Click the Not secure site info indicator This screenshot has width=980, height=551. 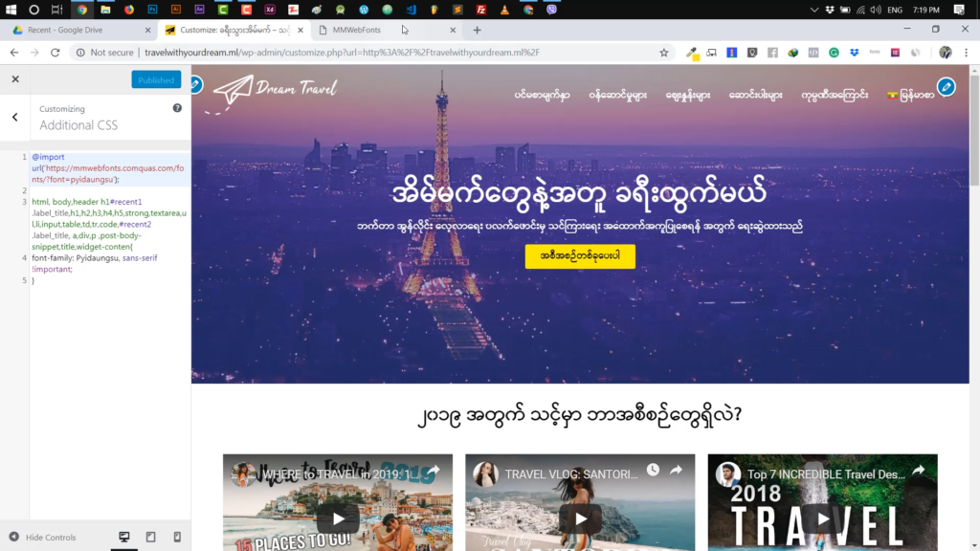click(104, 53)
